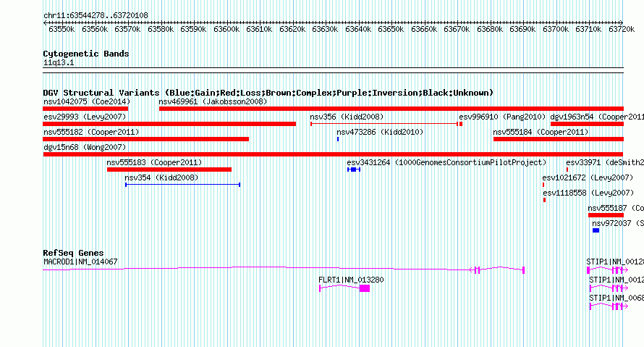This screenshot has width=644, height=347.
Task: Click the MACROD1 gene exon marks
Action: (478, 270)
